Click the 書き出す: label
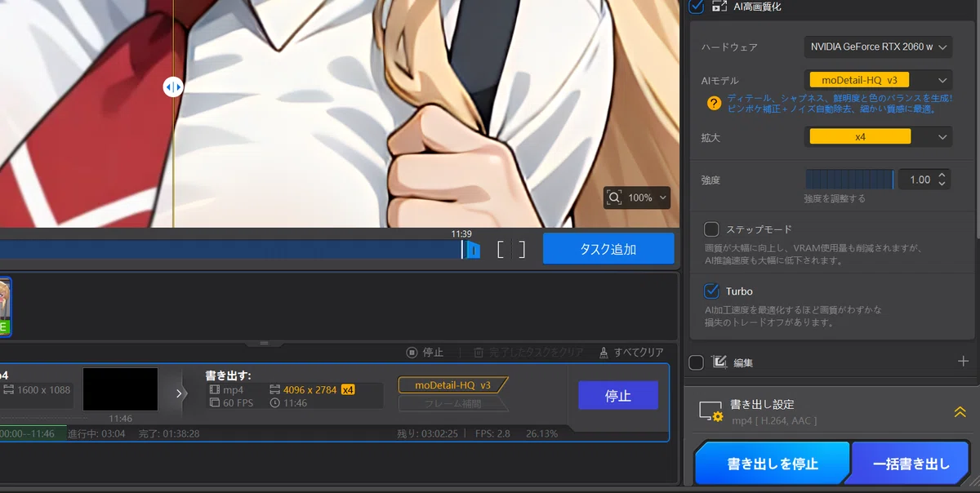The height and width of the screenshot is (493, 980). pyautogui.click(x=228, y=375)
